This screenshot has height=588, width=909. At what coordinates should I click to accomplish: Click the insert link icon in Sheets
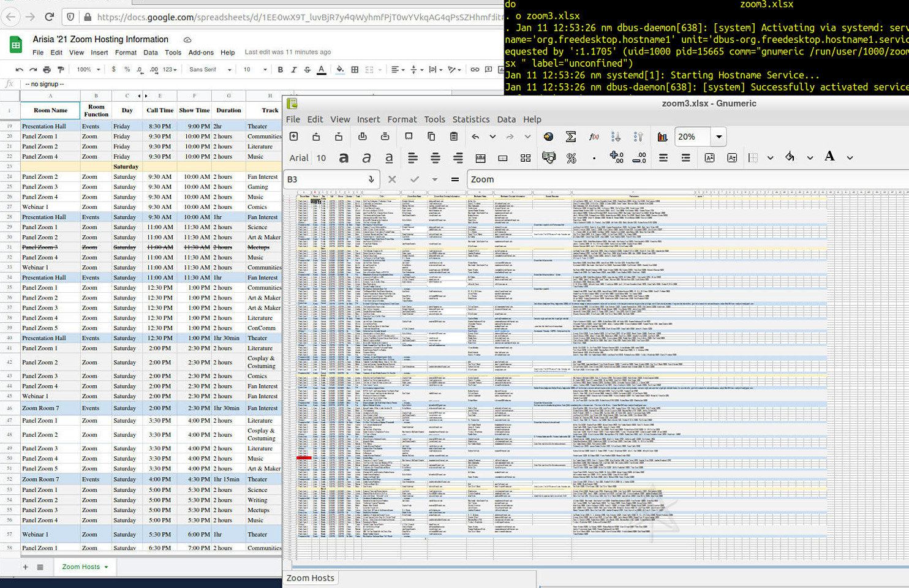(475, 70)
